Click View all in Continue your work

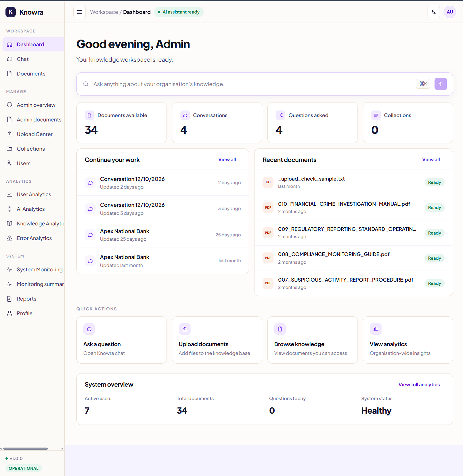pyautogui.click(x=229, y=160)
